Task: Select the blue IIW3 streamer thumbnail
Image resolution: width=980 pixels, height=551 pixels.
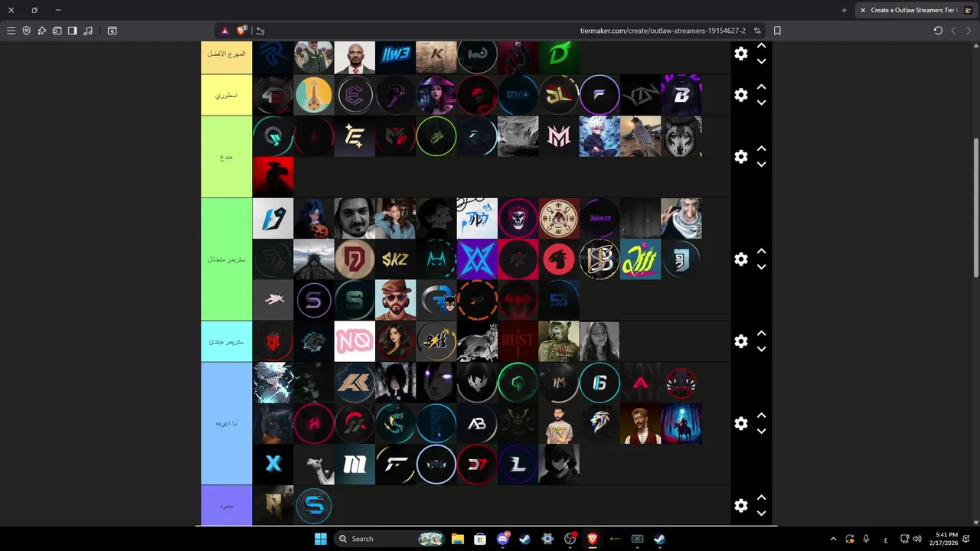Action: 395,57
